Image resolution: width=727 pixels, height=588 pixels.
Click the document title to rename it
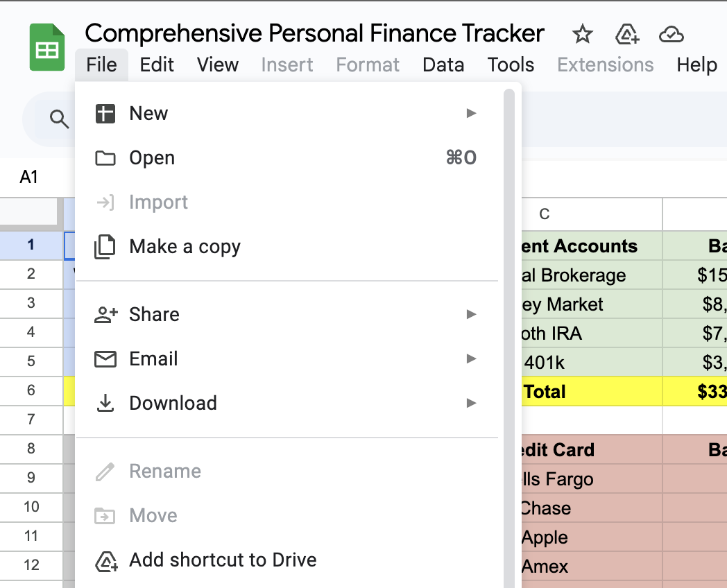click(x=314, y=33)
